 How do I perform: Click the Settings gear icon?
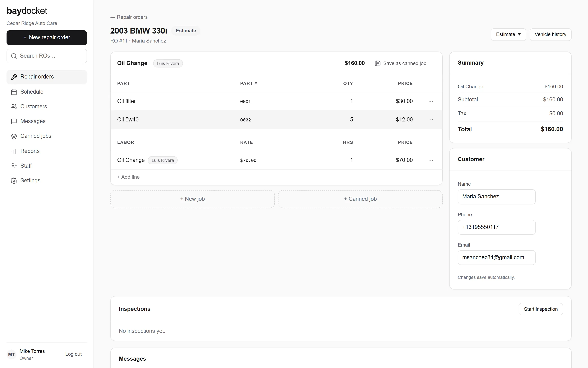(14, 181)
